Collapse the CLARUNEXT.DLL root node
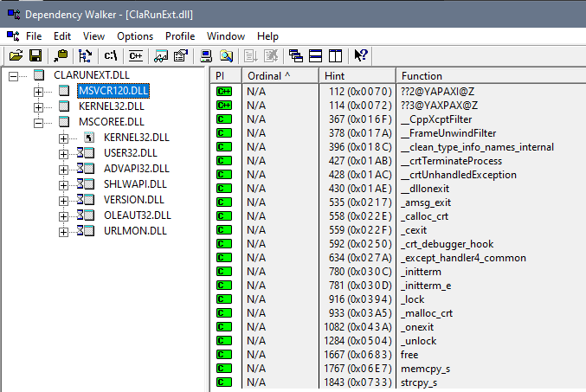The height and width of the screenshot is (392, 586). [14, 76]
